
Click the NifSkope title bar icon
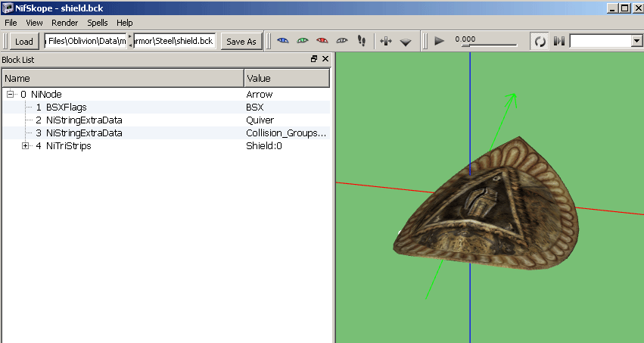[x=8, y=8]
